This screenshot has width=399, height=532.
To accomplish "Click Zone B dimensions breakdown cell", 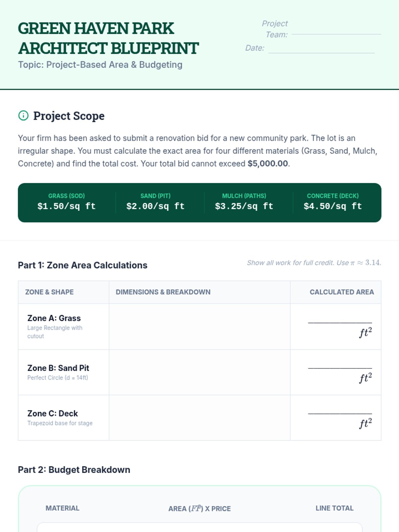I will (x=199, y=372).
